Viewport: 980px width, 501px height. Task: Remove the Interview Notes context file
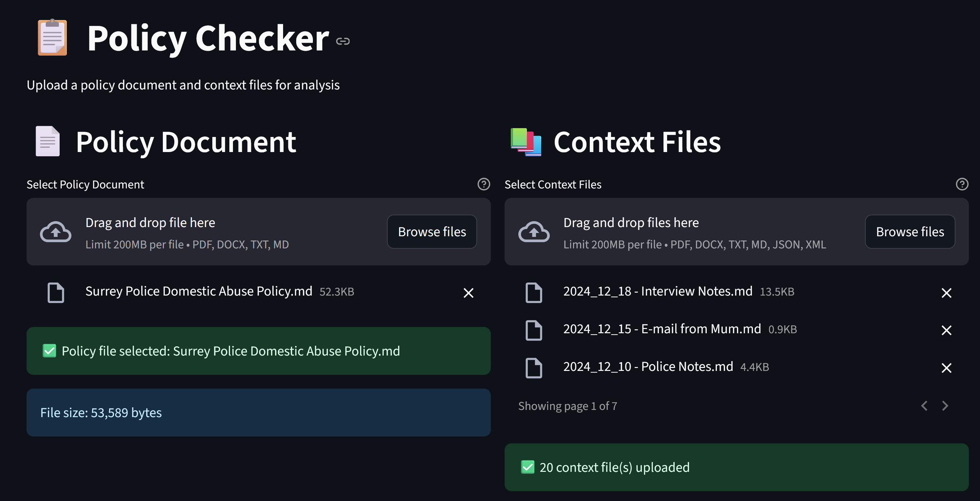click(x=947, y=293)
